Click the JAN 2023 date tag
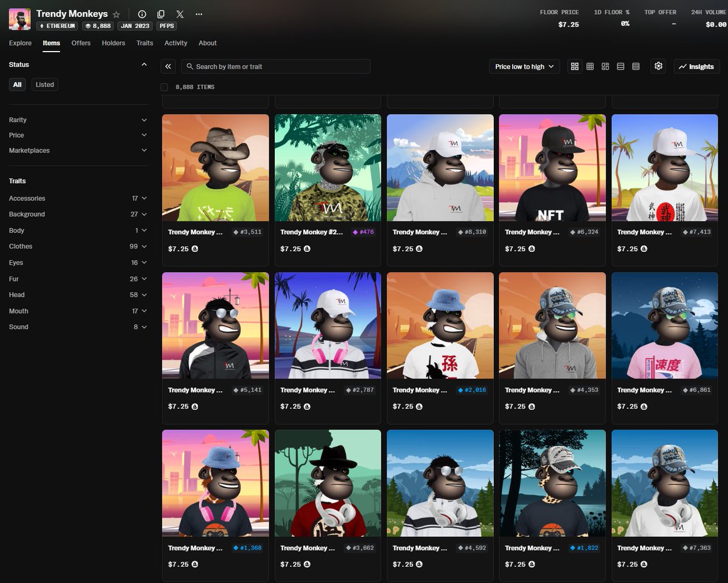 pyautogui.click(x=134, y=26)
